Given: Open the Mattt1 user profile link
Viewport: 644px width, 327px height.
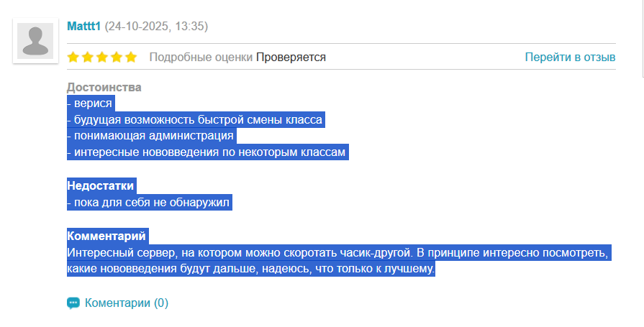Looking at the screenshot, I should pos(83,27).
